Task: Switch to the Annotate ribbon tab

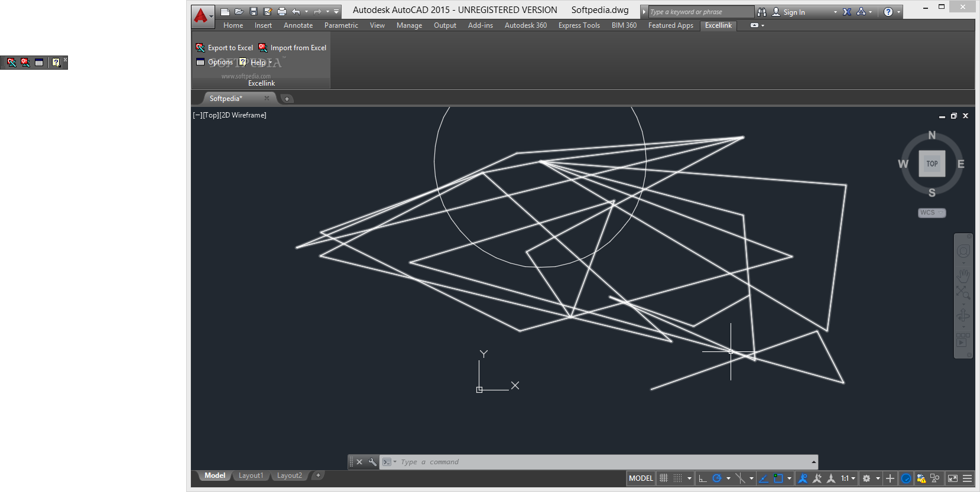Action: (298, 25)
